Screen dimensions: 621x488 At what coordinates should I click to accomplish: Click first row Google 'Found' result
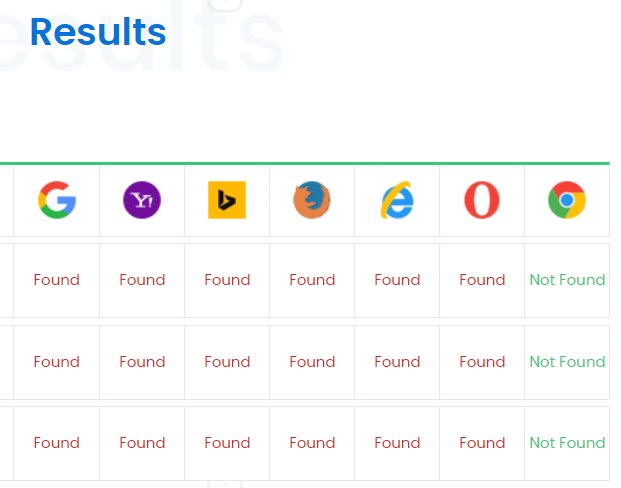pyautogui.click(x=57, y=280)
